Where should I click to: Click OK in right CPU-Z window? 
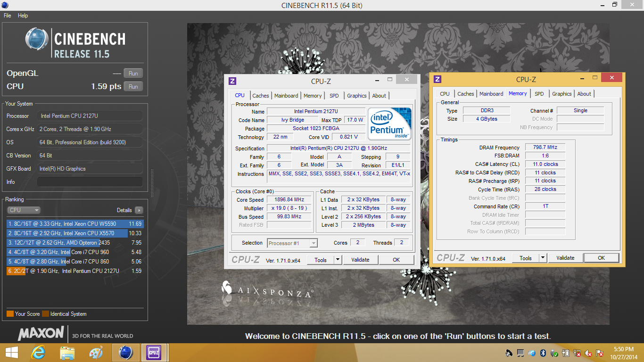click(602, 258)
